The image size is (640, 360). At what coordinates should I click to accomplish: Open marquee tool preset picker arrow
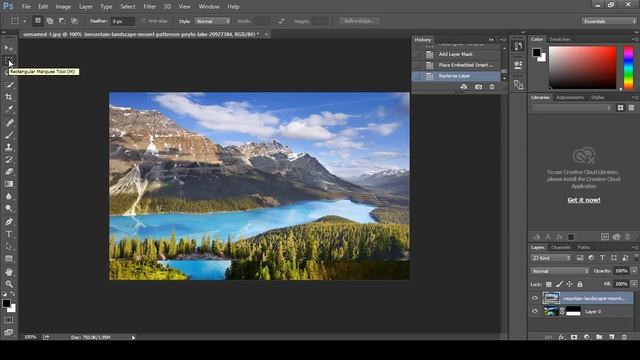tap(24, 21)
